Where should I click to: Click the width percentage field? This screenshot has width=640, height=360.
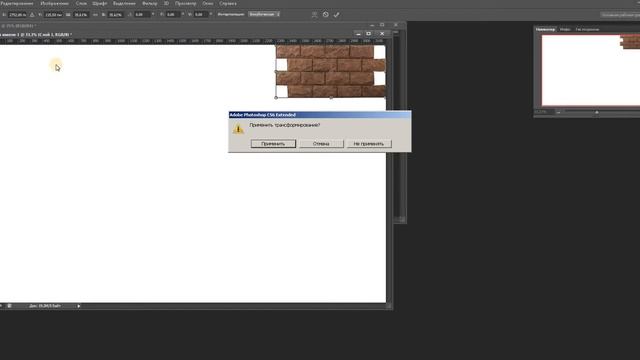click(x=81, y=15)
